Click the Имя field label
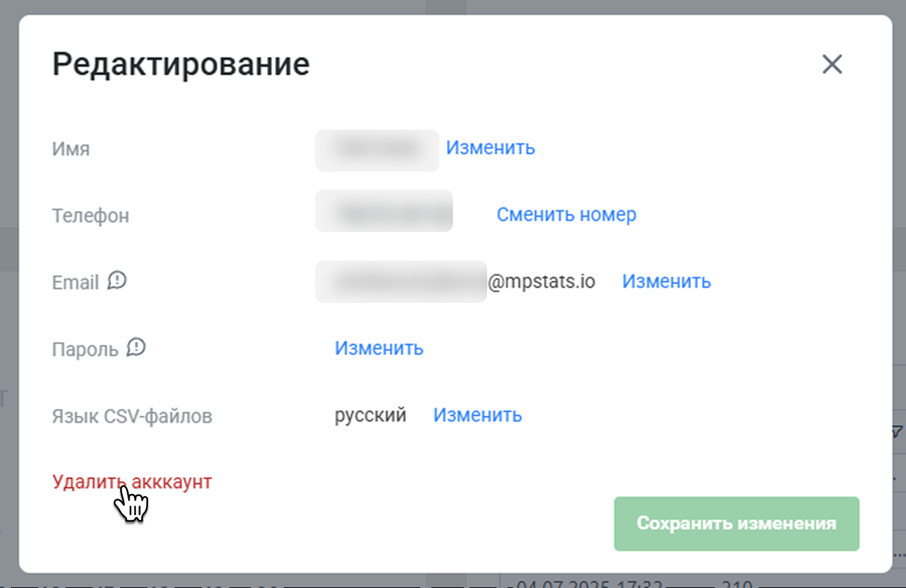Image resolution: width=906 pixels, height=588 pixels. (71, 149)
